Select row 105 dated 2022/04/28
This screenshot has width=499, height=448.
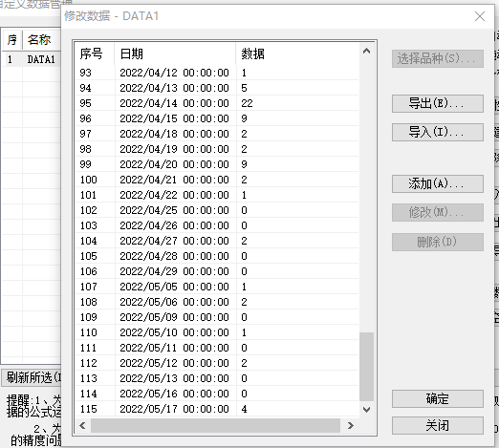pyautogui.click(x=217, y=256)
